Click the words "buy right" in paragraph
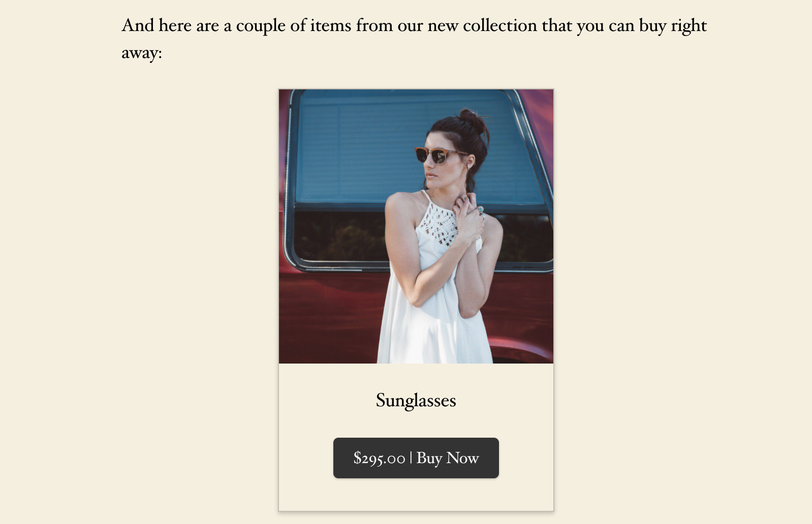The image size is (812, 524). point(673,25)
